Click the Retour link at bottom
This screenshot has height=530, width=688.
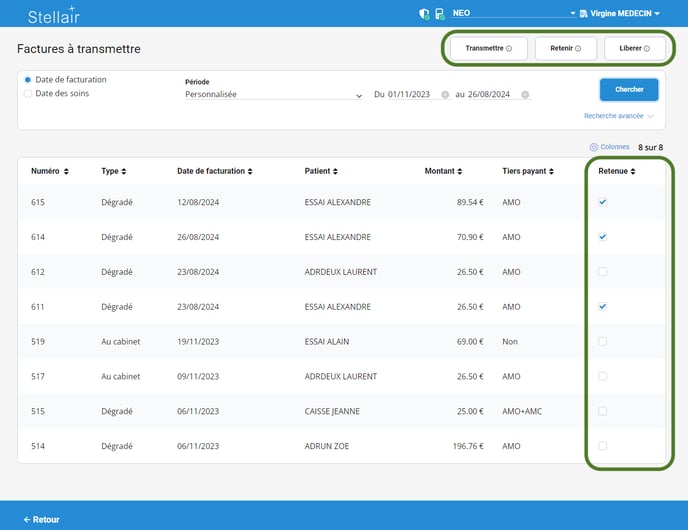[41, 520]
